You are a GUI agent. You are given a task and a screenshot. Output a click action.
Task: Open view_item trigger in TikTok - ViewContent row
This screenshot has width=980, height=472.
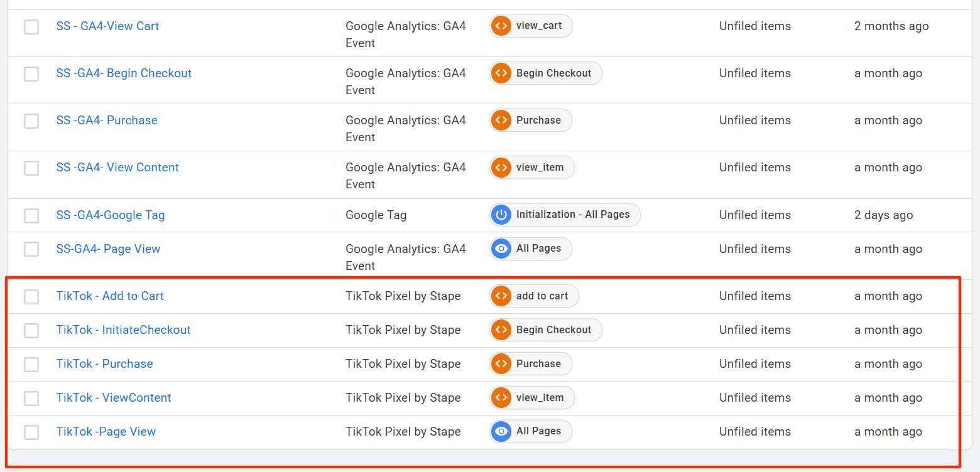point(532,397)
